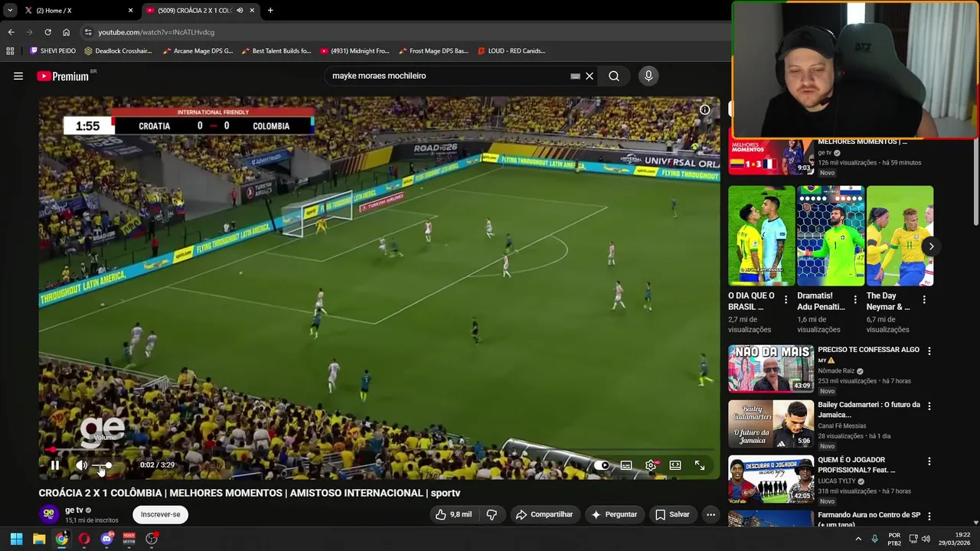Open player settings gear

tap(651, 465)
